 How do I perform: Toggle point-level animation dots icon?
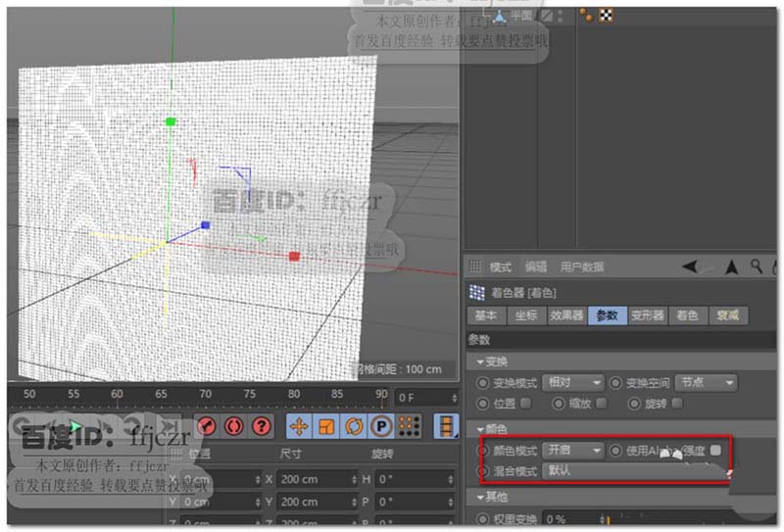coord(409,426)
